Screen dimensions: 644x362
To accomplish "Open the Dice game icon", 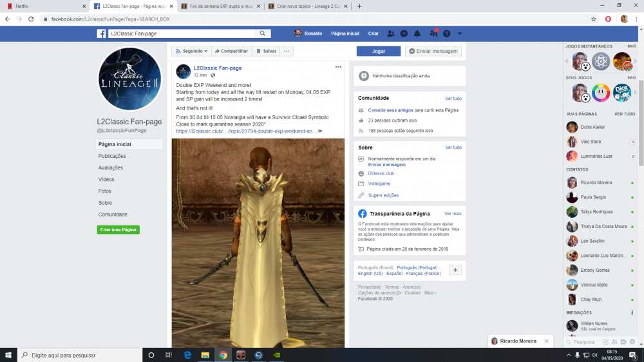I will [x=622, y=93].
